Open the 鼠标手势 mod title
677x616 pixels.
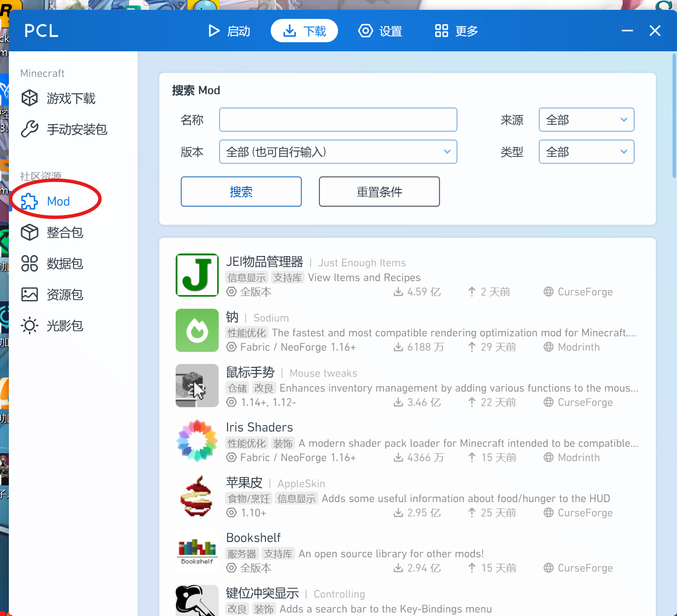tap(250, 372)
